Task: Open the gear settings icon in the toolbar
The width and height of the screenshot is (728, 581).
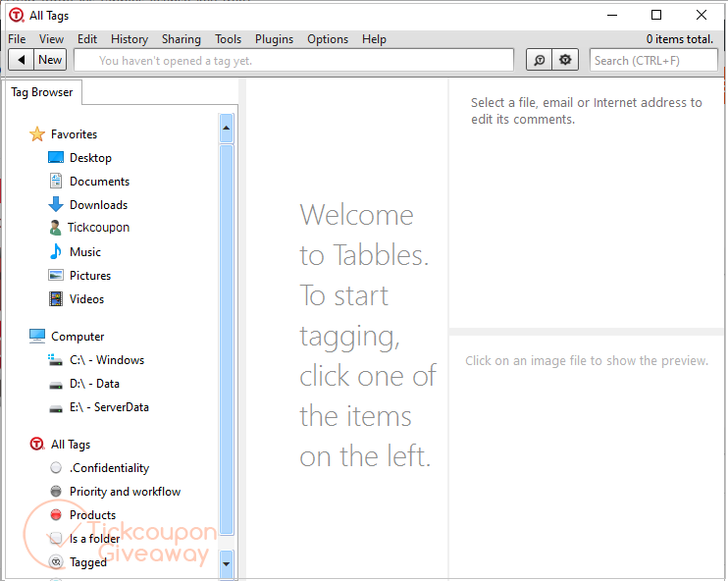Action: (565, 60)
